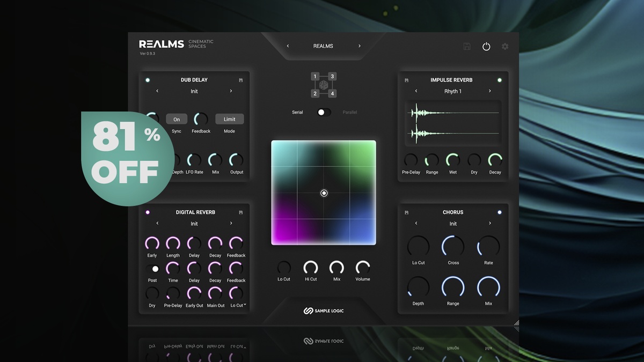The image size is (644, 362).
Task: Select routing slot 3
Action: pos(332,76)
